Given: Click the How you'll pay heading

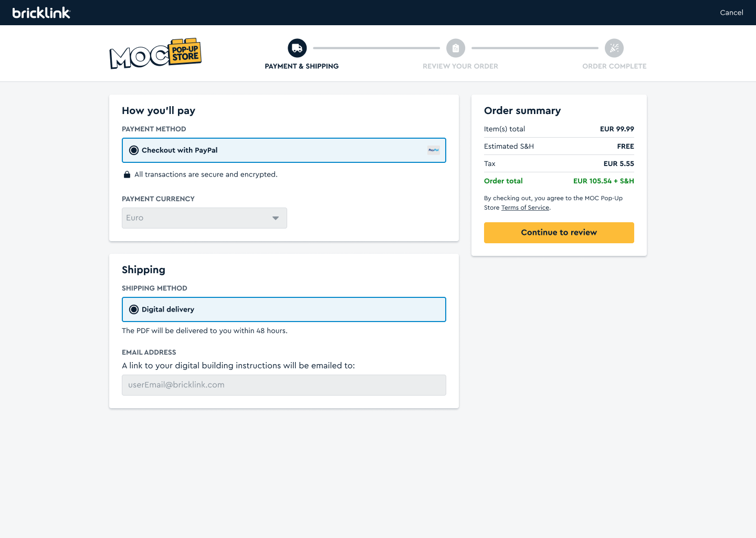Looking at the screenshot, I should (159, 110).
